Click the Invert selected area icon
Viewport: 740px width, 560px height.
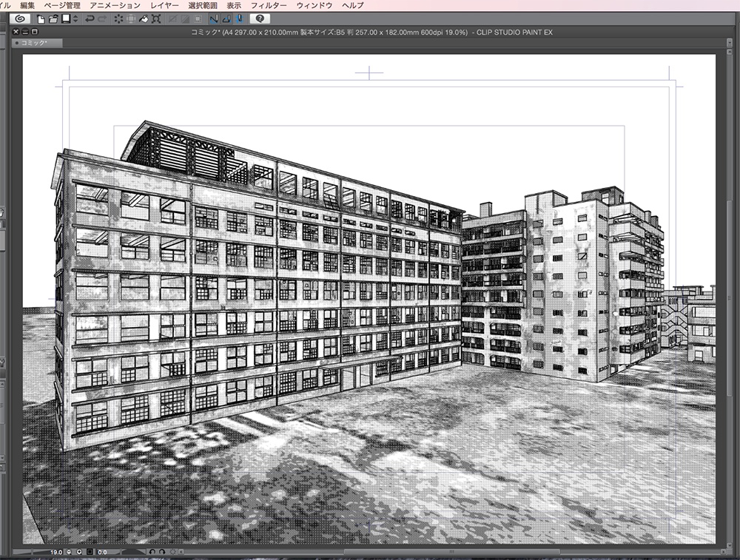(185, 19)
